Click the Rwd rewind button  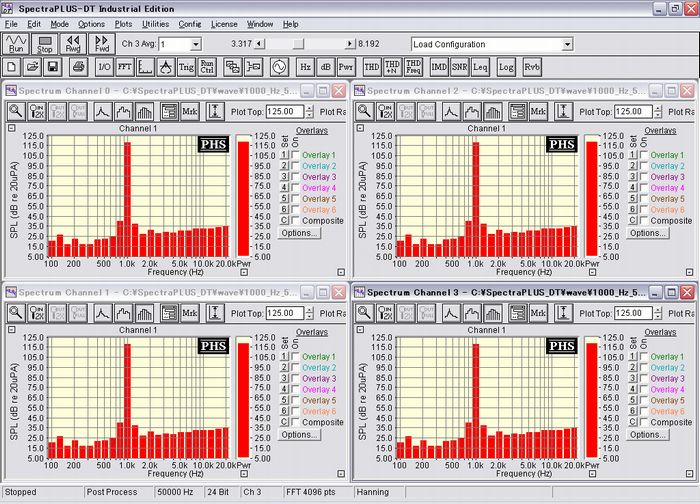click(74, 44)
